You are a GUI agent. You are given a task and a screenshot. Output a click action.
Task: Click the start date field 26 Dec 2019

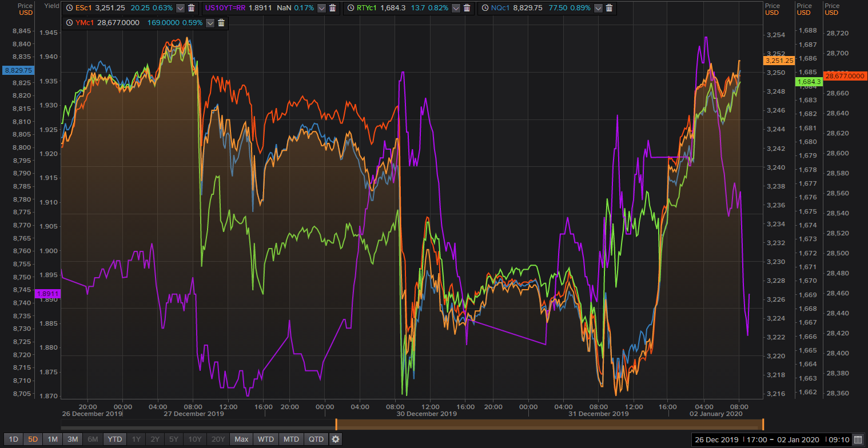coord(716,439)
